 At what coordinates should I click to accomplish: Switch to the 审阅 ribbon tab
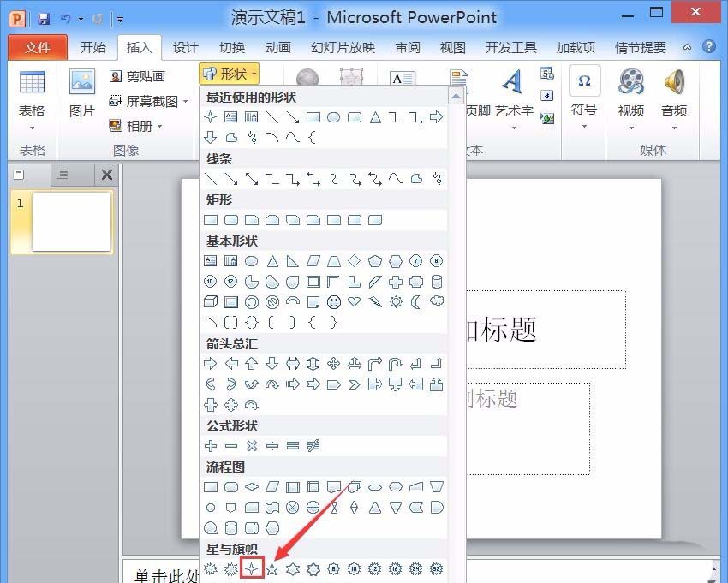(407, 48)
